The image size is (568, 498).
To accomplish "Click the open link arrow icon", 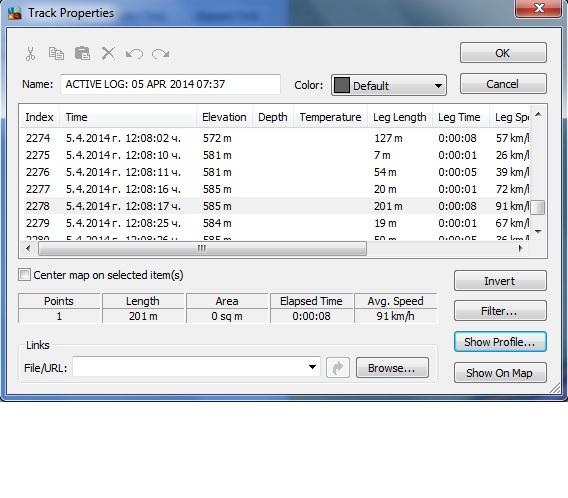I will (338, 368).
